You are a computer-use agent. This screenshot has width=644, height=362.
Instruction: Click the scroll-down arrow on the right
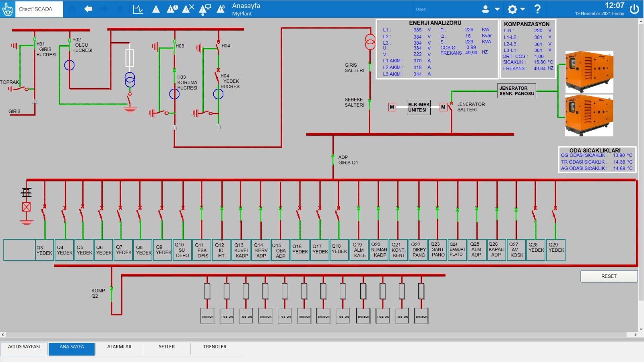641,329
